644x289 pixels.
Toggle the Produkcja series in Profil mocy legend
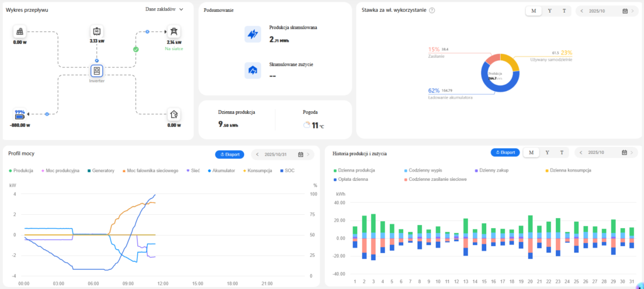coord(22,170)
